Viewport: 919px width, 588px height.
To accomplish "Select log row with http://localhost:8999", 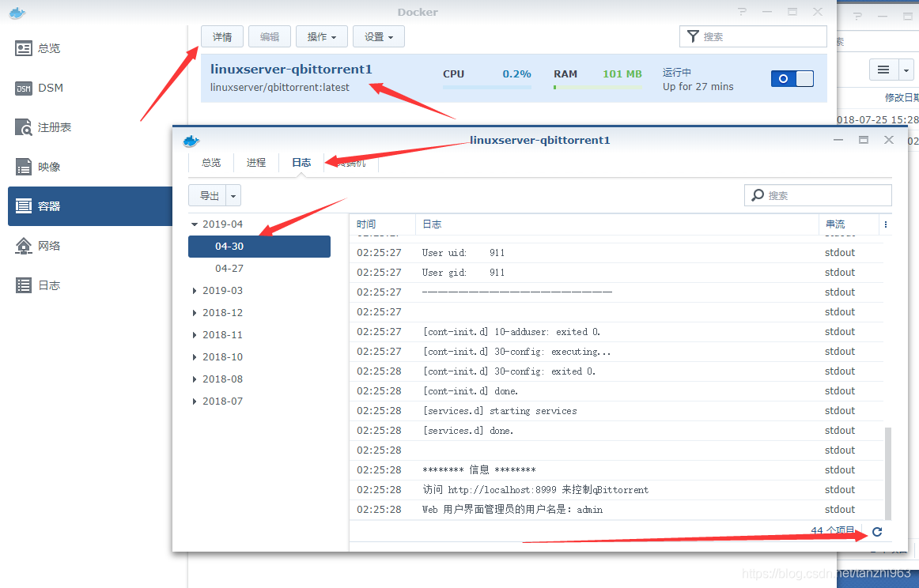I will click(x=617, y=490).
